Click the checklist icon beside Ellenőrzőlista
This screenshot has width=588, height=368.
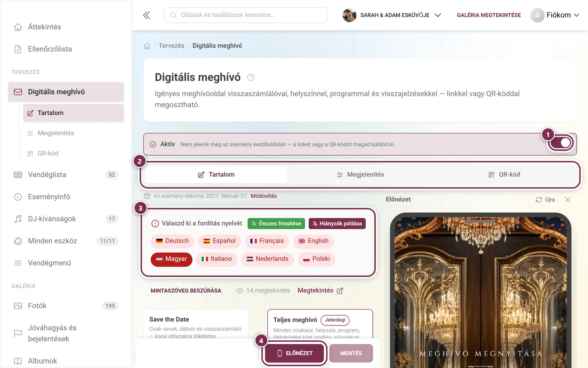tap(18, 49)
